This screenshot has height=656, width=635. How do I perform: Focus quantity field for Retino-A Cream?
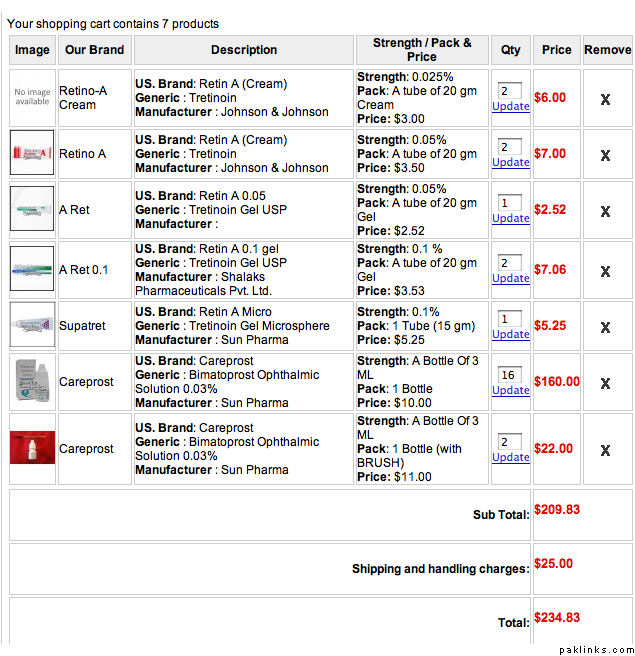tap(510, 91)
